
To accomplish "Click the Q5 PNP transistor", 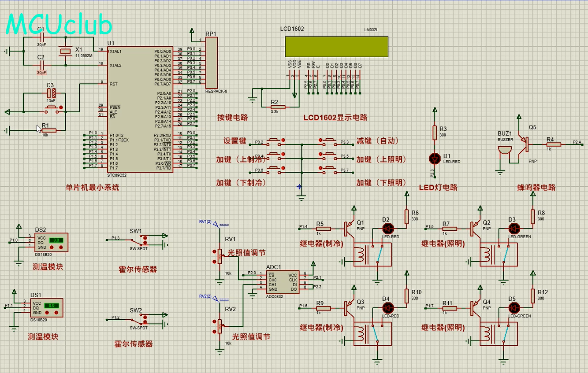I will coord(524,144).
